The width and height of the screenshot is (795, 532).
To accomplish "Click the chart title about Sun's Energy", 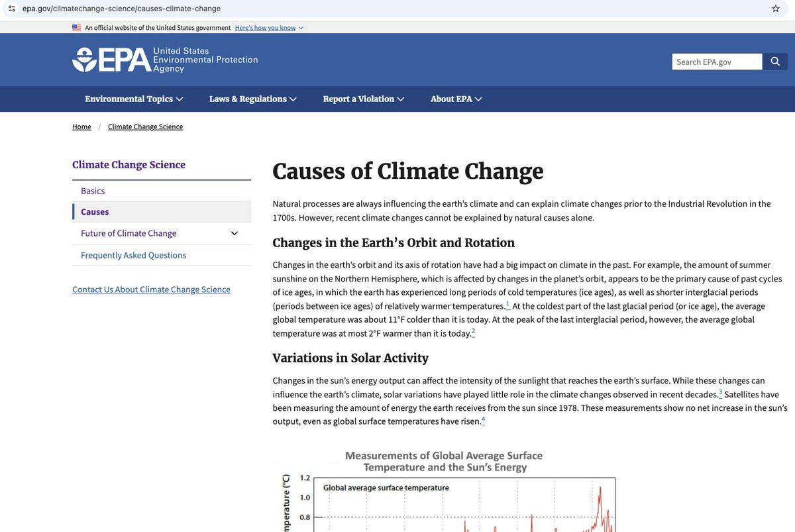I will 444,462.
